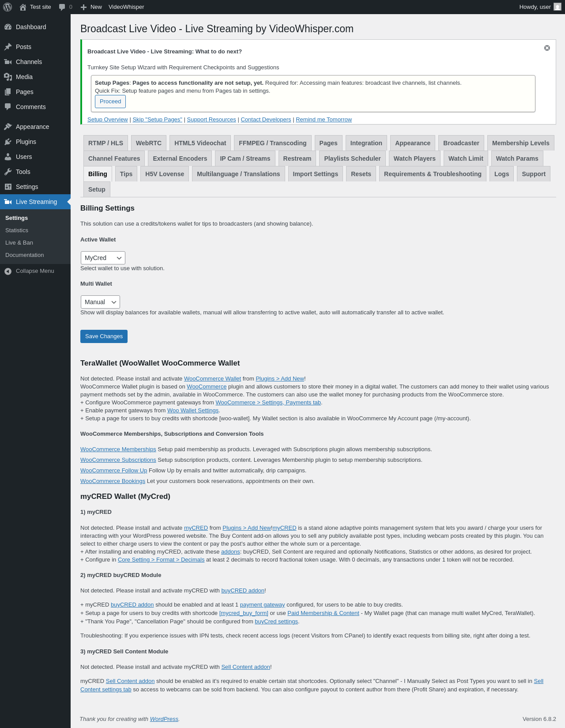This screenshot has height=728, width=565.
Task: Open the WooCommerce Follow Up link
Action: [114, 471]
